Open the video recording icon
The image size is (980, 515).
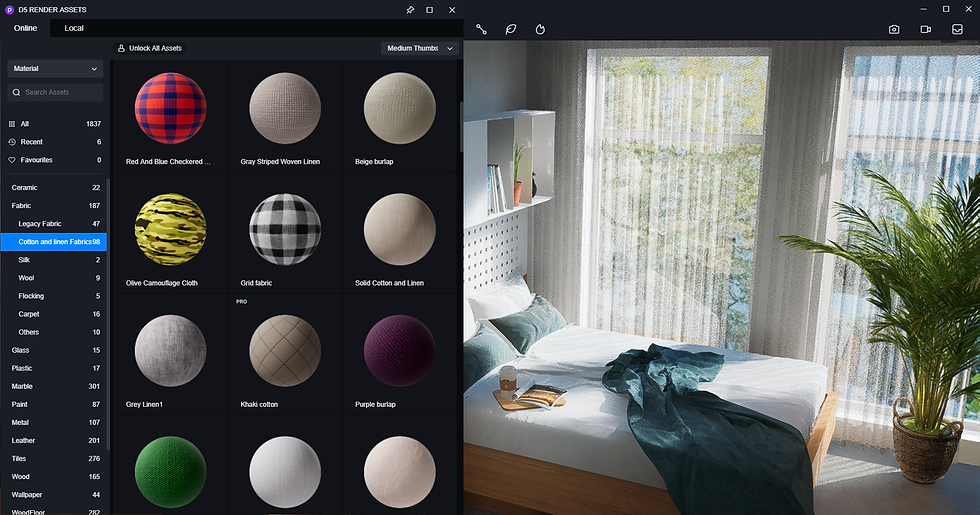(926, 29)
